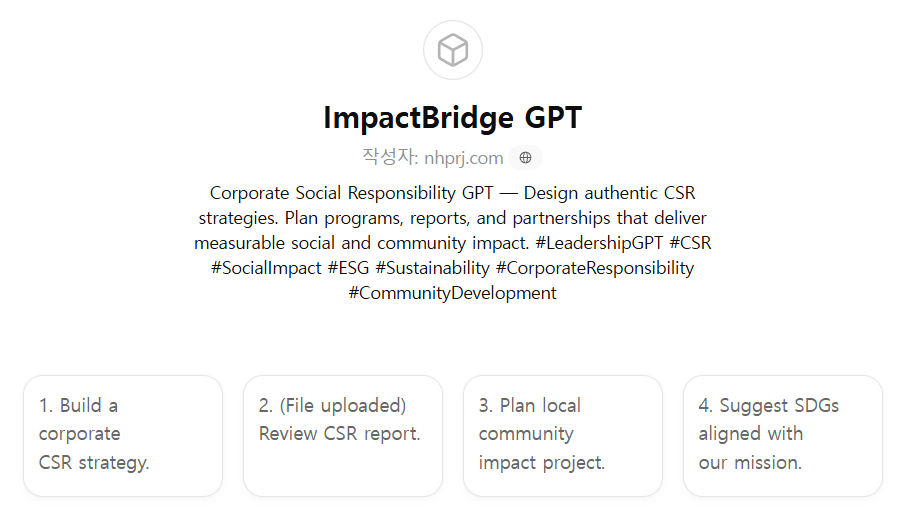This screenshot has height=516, width=902.
Task: Click the "작성자:" author label
Action: [390, 158]
